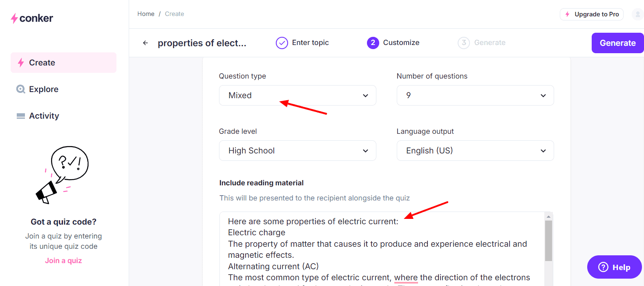The width and height of the screenshot is (644, 286).
Task: Follow the Join a quiz link
Action: point(63,261)
